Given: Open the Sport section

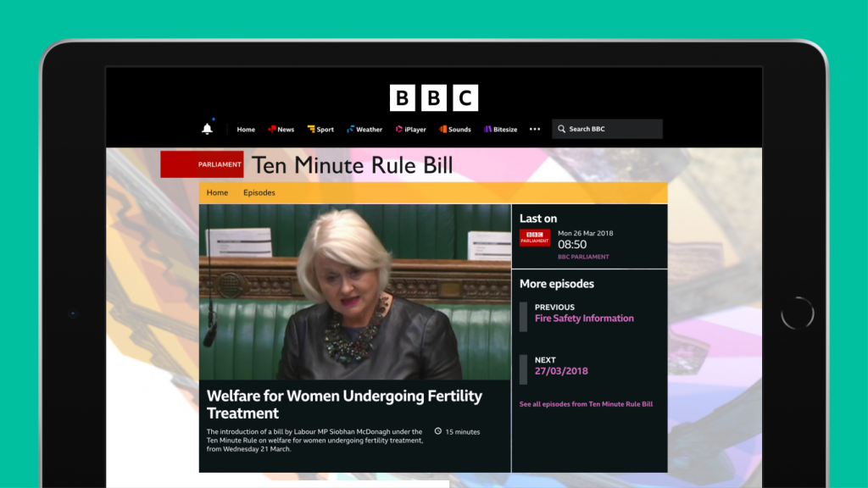Looking at the screenshot, I should coord(320,130).
